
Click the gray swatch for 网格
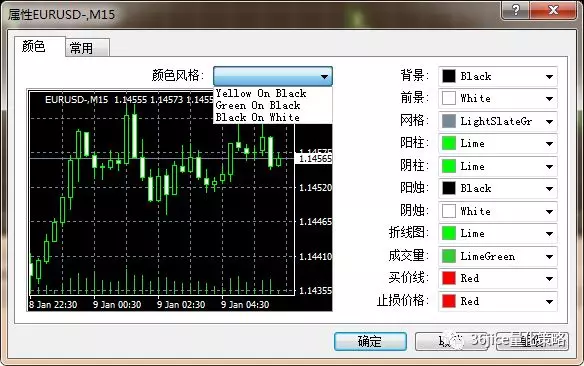click(x=448, y=121)
